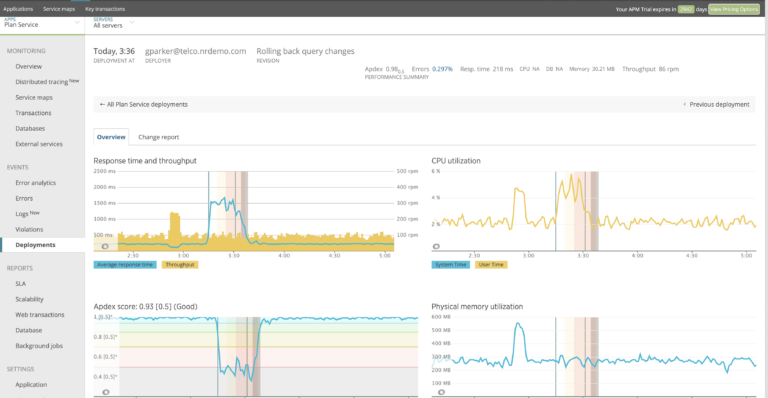The height and width of the screenshot is (398, 768).
Task: Click eye icon on CPU utilization chart
Action: tap(436, 246)
